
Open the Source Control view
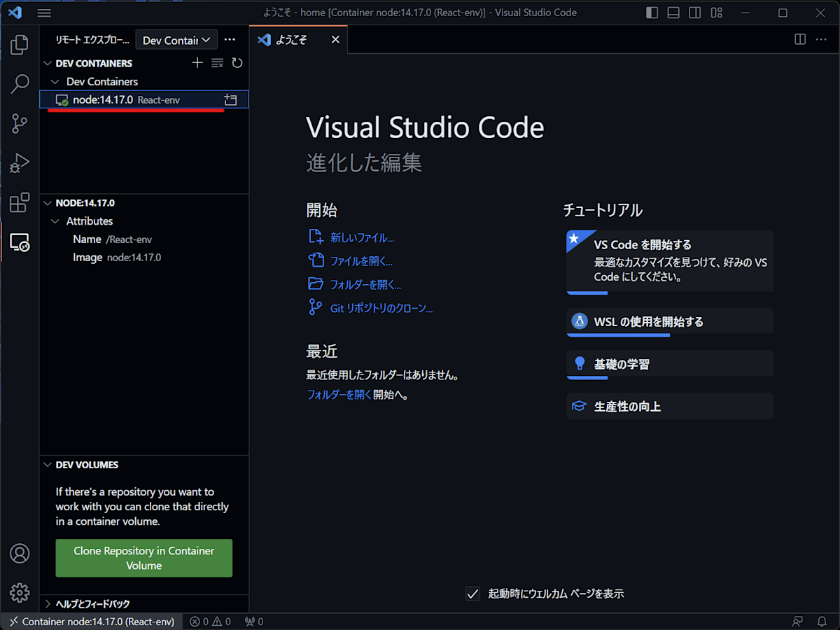[19, 123]
